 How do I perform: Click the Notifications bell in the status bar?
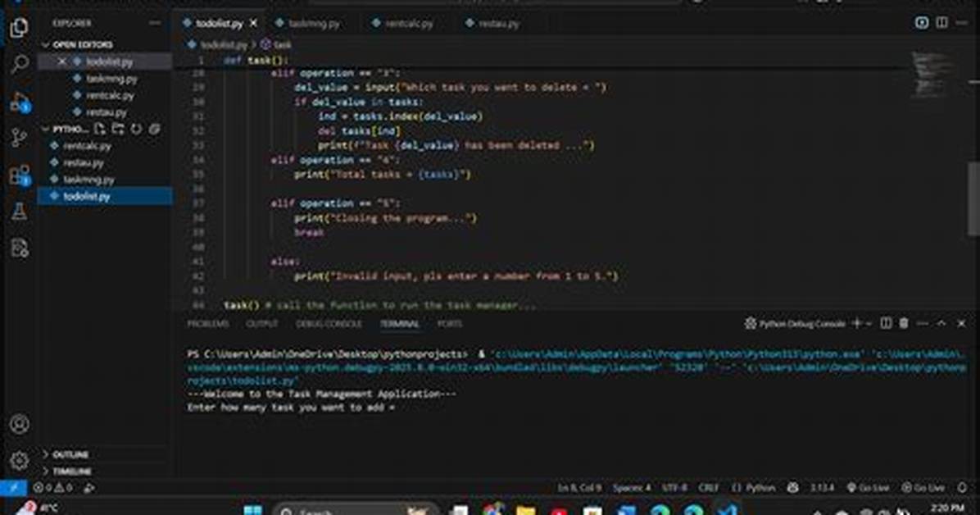click(962, 487)
